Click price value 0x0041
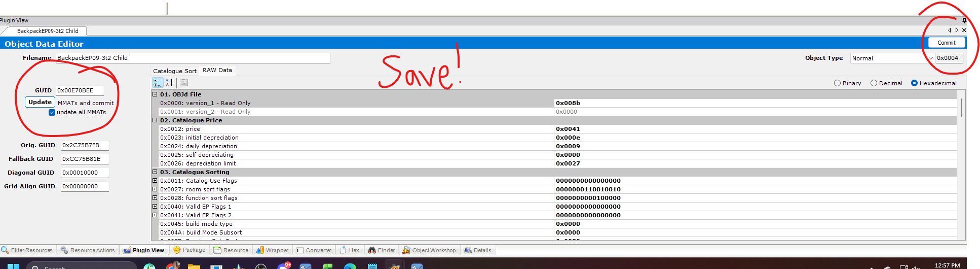The image size is (980, 269). (755, 129)
